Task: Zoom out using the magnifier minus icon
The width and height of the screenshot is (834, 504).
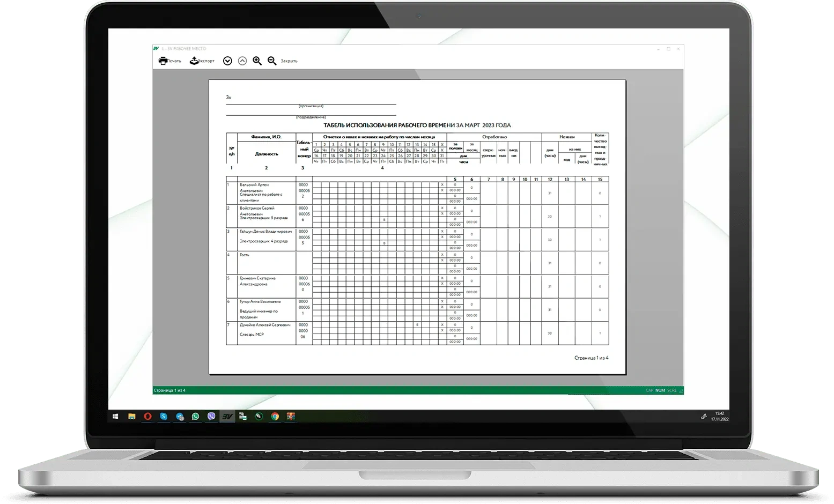Action: tap(272, 61)
